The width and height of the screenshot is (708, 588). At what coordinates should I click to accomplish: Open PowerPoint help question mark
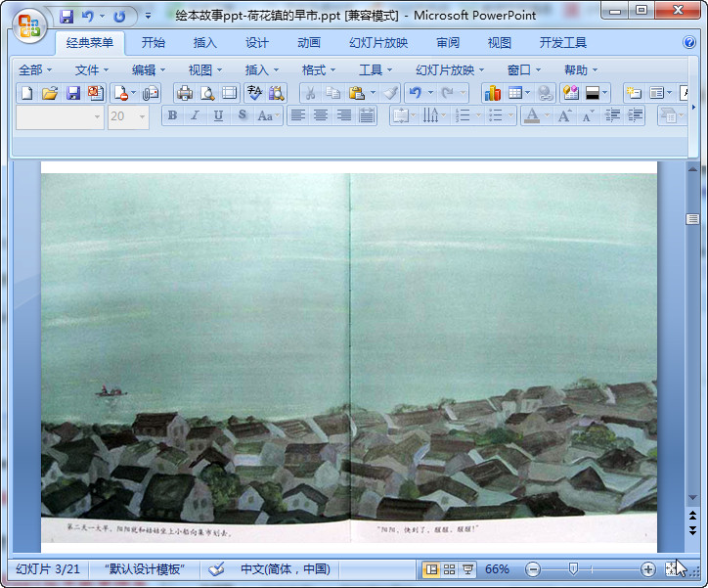point(689,42)
